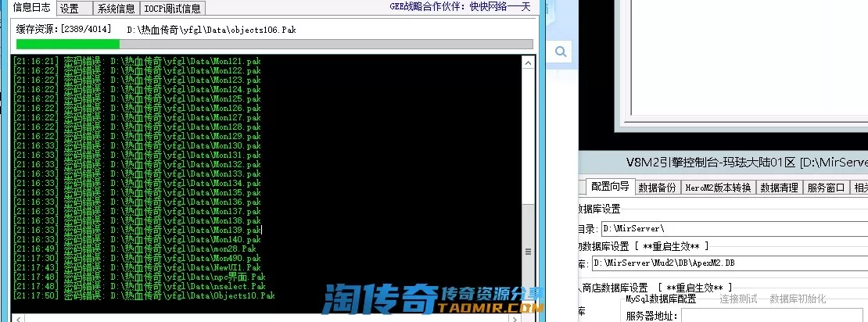Click the Mon126.pak log line
This screenshot has height=322, width=868.
(136, 108)
